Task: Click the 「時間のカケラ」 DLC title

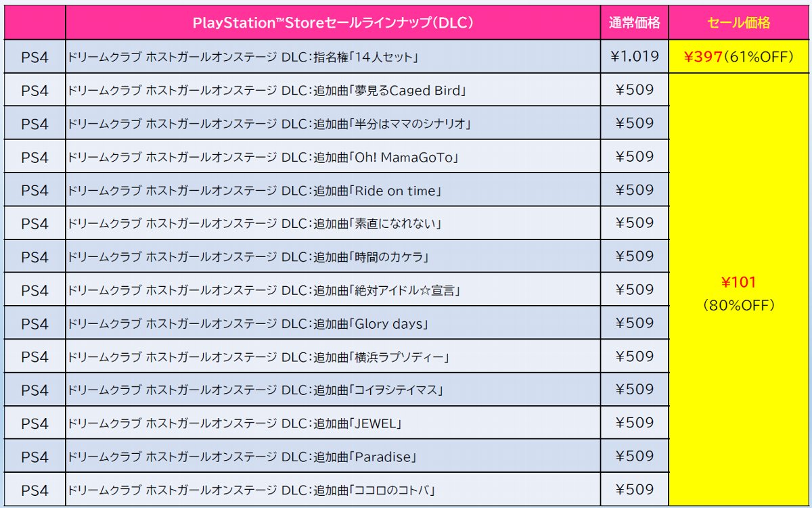Action: [249, 257]
